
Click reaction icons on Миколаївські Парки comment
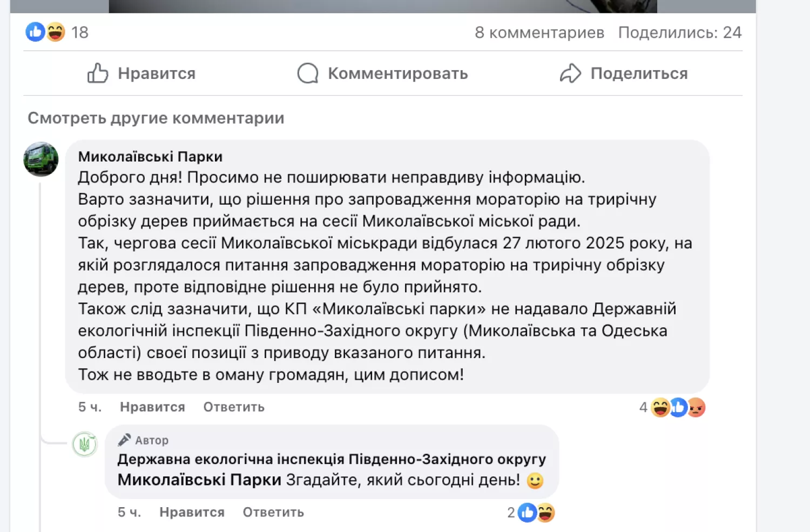pyautogui.click(x=678, y=408)
